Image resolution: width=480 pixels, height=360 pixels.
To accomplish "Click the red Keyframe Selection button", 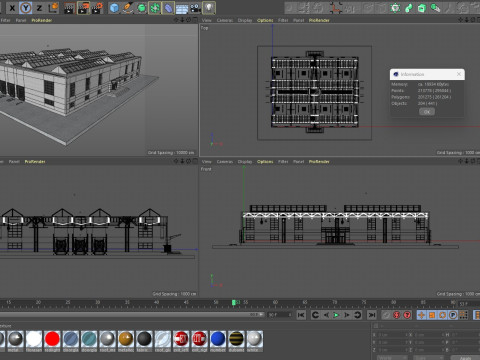I will 407,315.
